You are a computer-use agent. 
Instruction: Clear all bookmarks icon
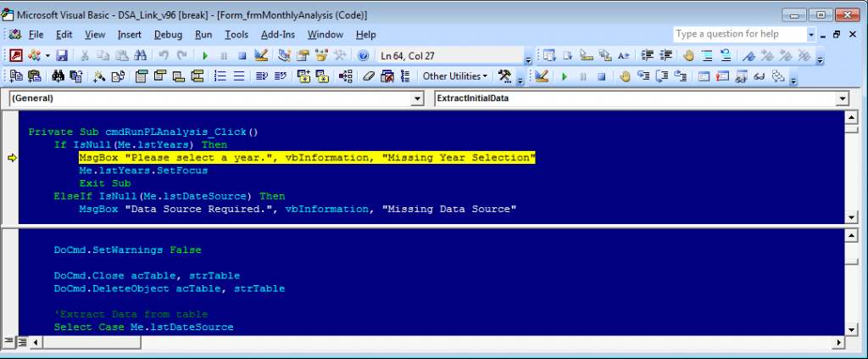tap(804, 55)
